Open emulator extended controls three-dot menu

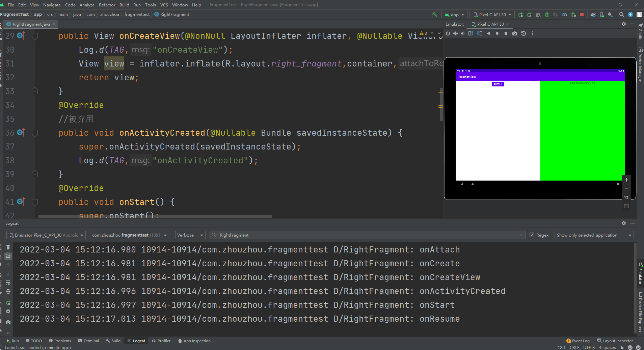coord(532,33)
